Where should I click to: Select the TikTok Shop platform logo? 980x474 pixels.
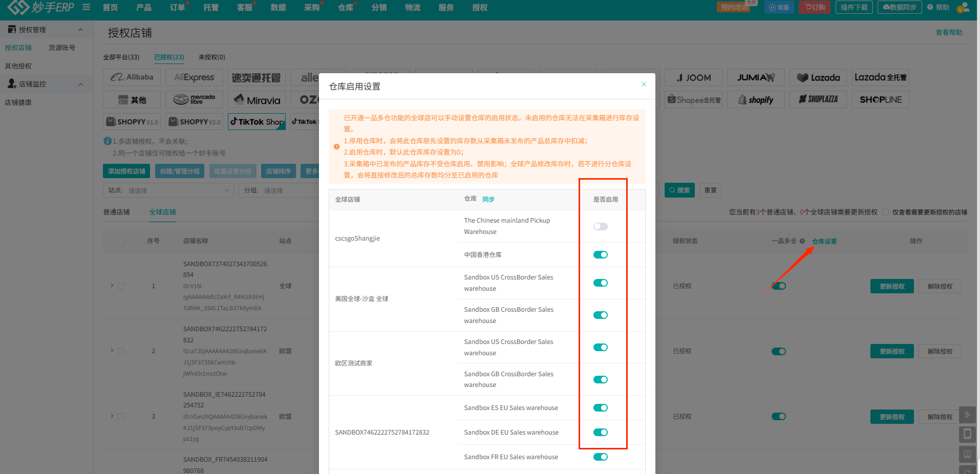click(x=257, y=121)
